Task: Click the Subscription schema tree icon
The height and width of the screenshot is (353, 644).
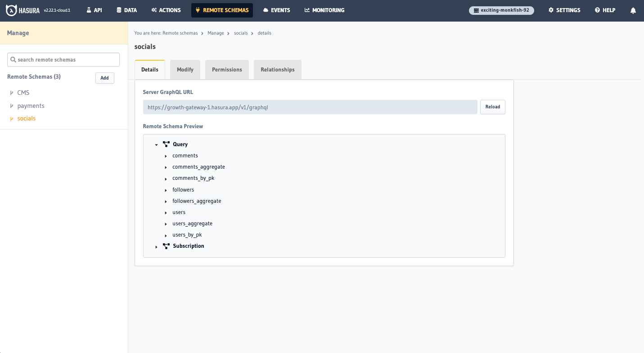Action: [x=166, y=246]
